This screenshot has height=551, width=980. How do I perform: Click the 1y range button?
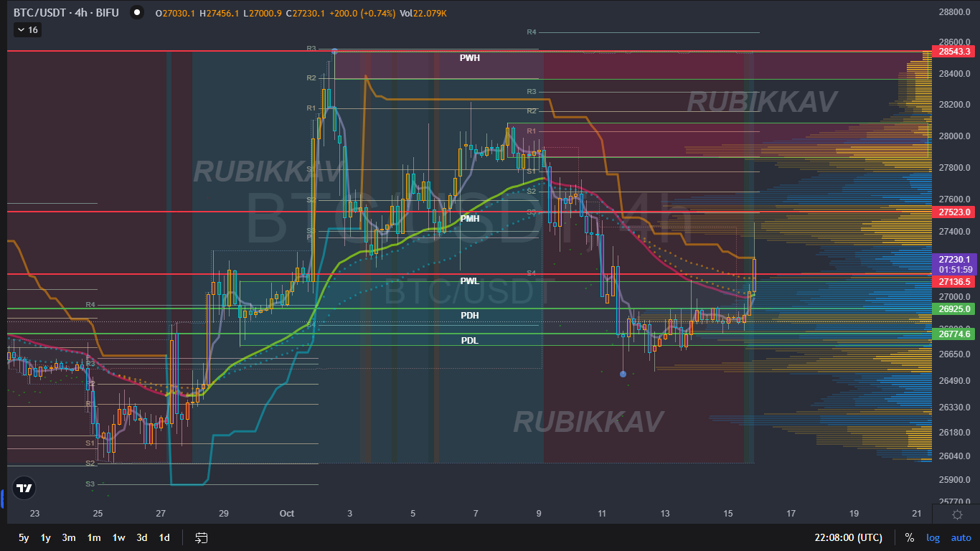tap(45, 537)
